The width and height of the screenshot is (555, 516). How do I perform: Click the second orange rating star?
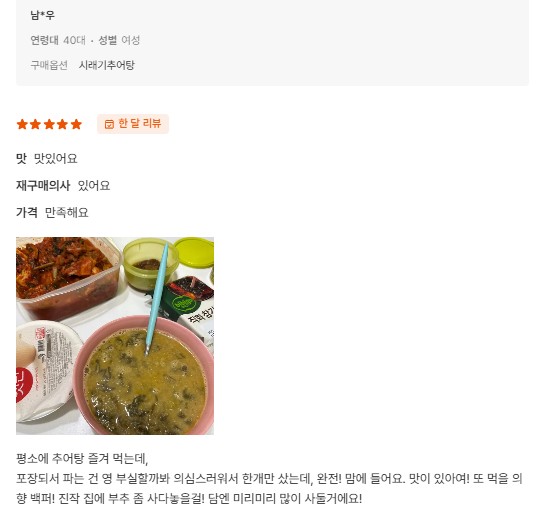coord(35,124)
